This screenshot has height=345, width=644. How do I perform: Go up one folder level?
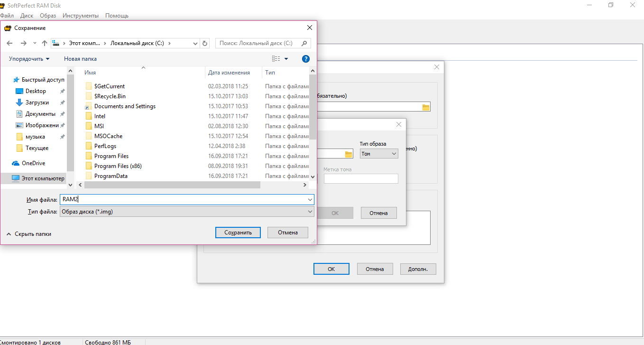45,43
